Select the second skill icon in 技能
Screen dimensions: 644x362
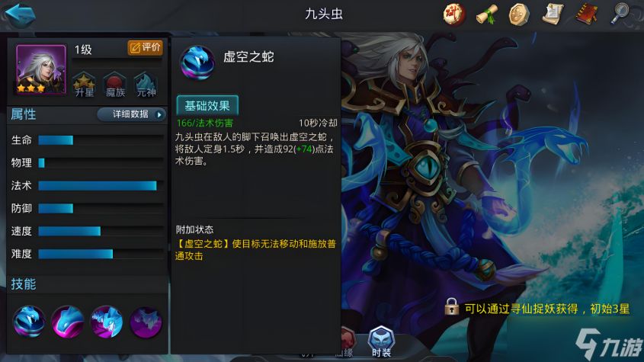click(67, 322)
